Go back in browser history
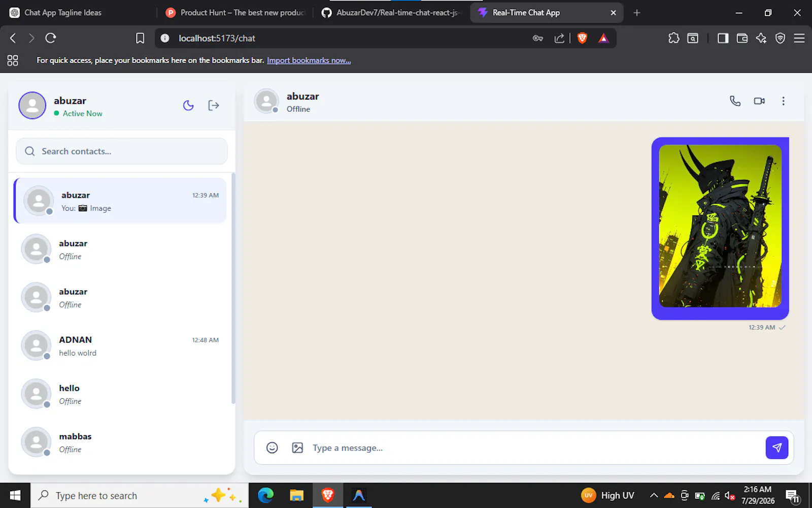The height and width of the screenshot is (508, 812). click(13, 38)
